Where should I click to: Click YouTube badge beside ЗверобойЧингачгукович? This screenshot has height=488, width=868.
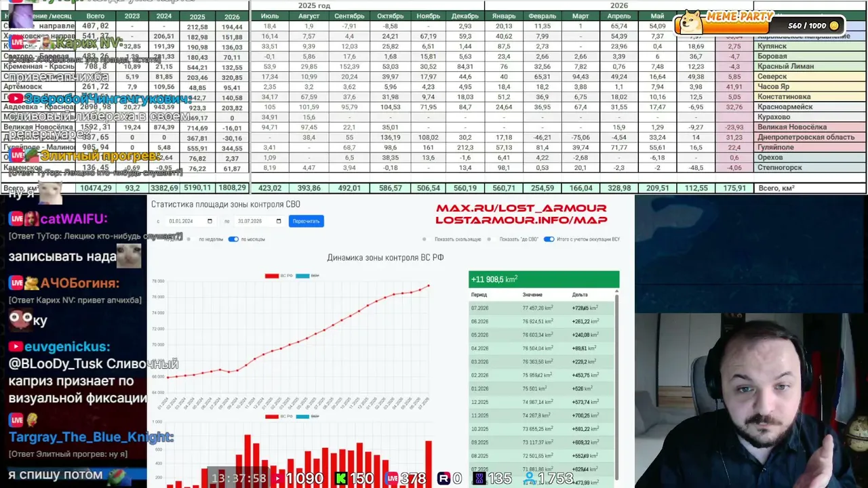coord(15,99)
